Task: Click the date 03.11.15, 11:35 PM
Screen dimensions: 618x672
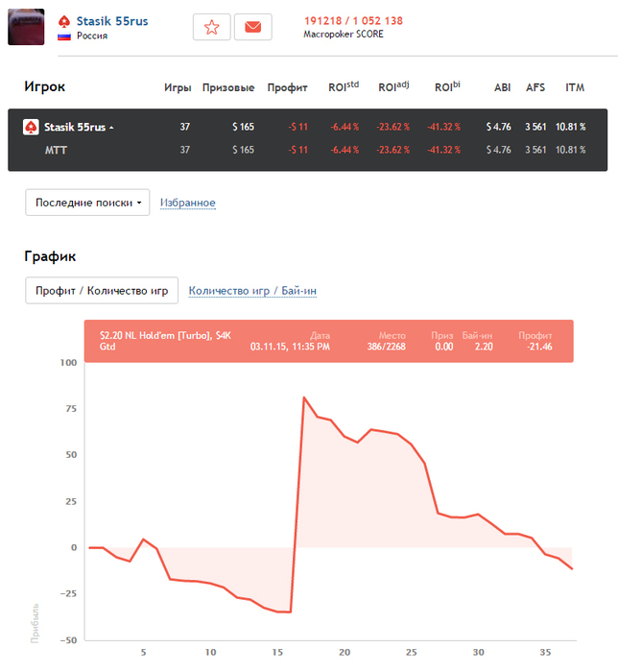Action: pos(290,347)
